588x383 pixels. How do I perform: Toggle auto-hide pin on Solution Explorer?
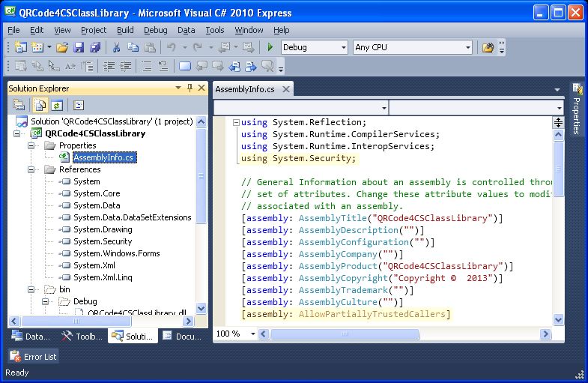(190, 88)
